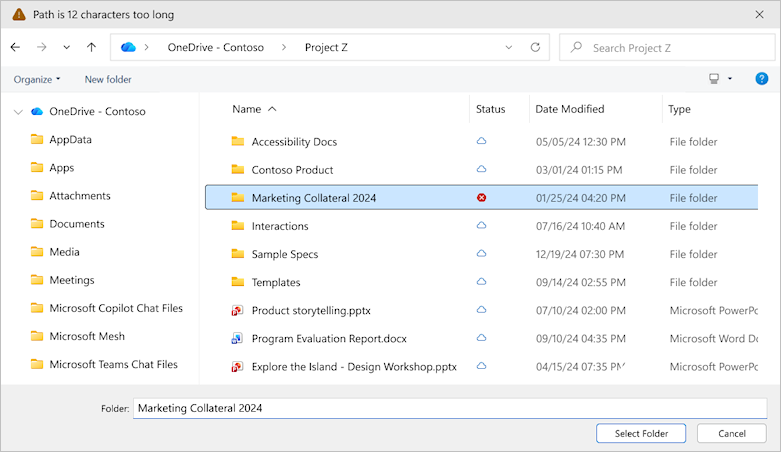Click the cloud status icon for Accessibility Docs

coord(481,141)
